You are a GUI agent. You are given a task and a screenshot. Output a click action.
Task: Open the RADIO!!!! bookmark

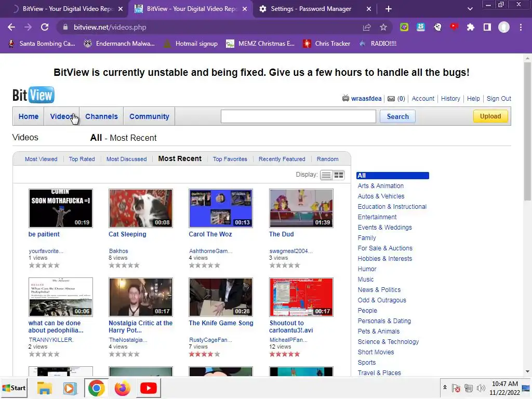click(x=378, y=44)
